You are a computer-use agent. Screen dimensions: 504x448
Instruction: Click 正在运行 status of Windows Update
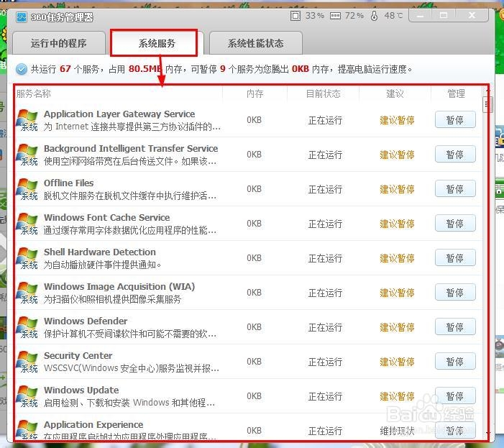pyautogui.click(x=325, y=396)
